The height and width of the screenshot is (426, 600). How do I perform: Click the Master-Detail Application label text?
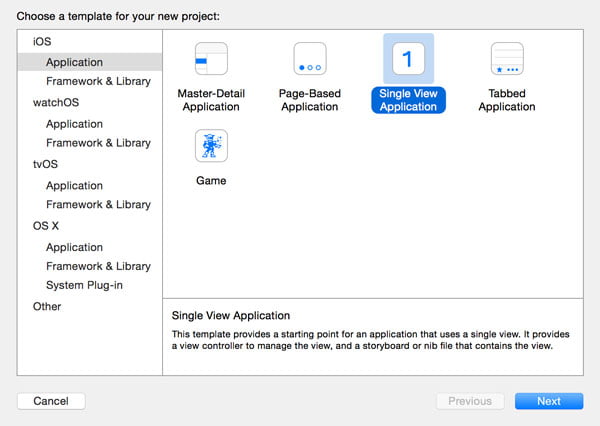211,100
